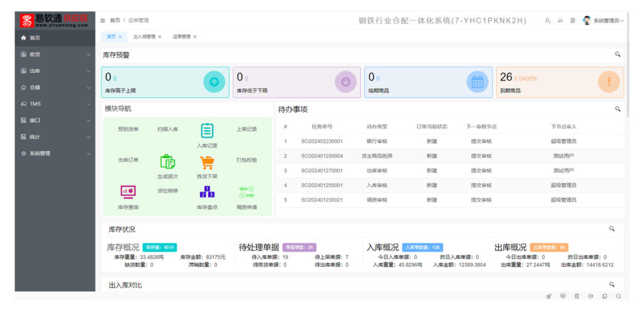This screenshot has height=312, width=644.
Task: Click the search icon in 出入库对比 header
Action: coord(611,284)
